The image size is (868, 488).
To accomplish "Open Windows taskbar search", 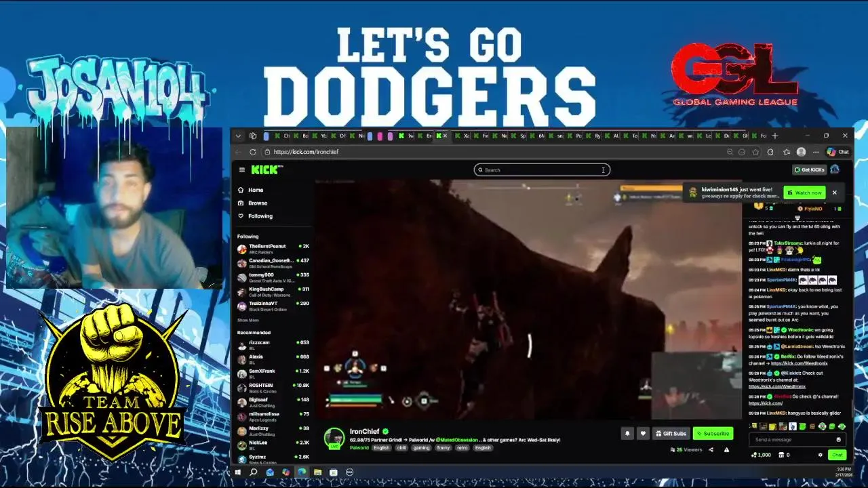I will [254, 472].
